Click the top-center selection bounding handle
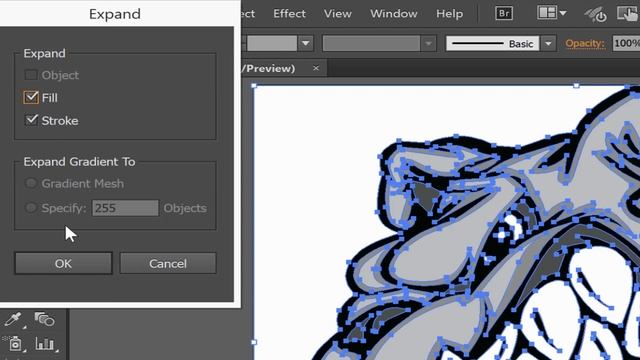The height and width of the screenshot is (360, 640). pyautogui.click(x=576, y=86)
